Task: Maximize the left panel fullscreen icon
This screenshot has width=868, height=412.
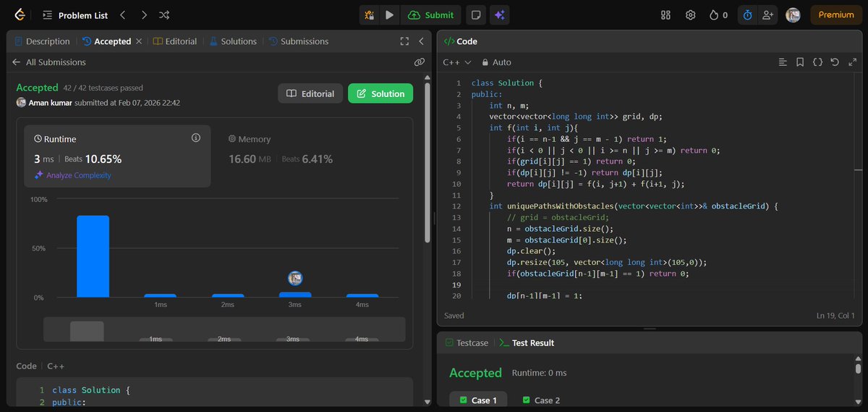Action: (x=405, y=41)
